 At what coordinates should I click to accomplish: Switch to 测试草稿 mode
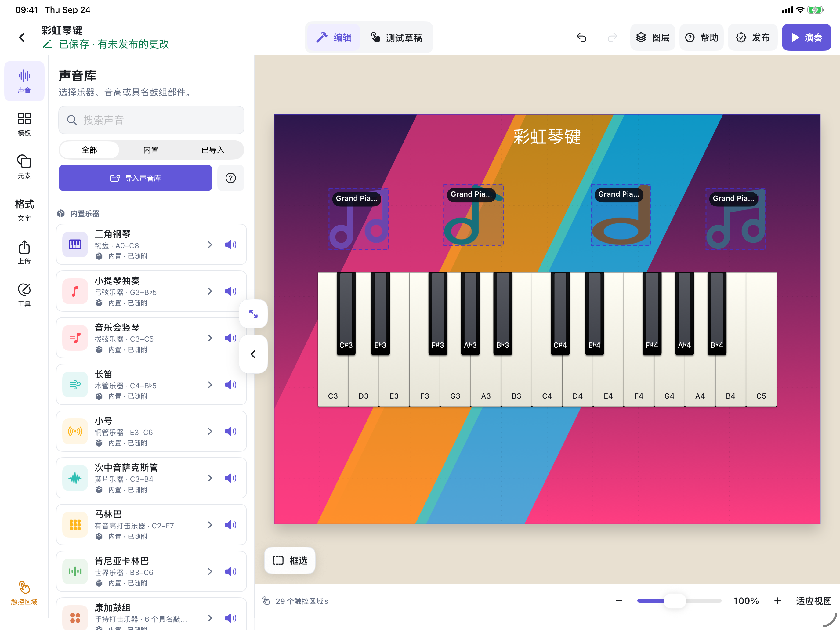pos(396,37)
